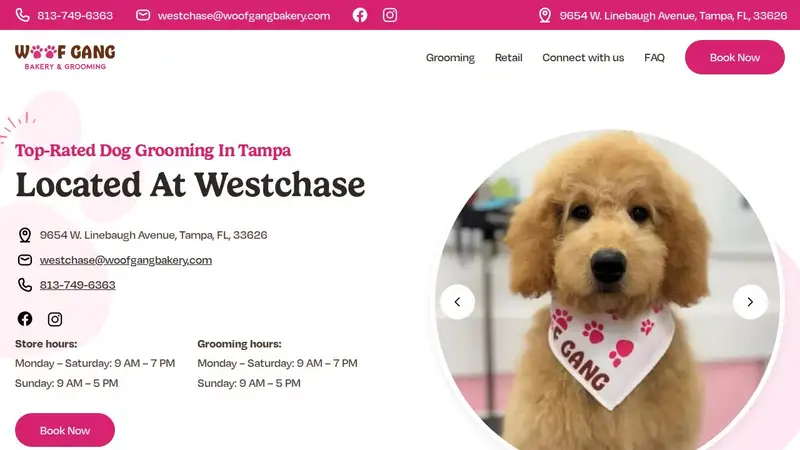Click the top bar phone number 813-749-6363

click(x=75, y=15)
